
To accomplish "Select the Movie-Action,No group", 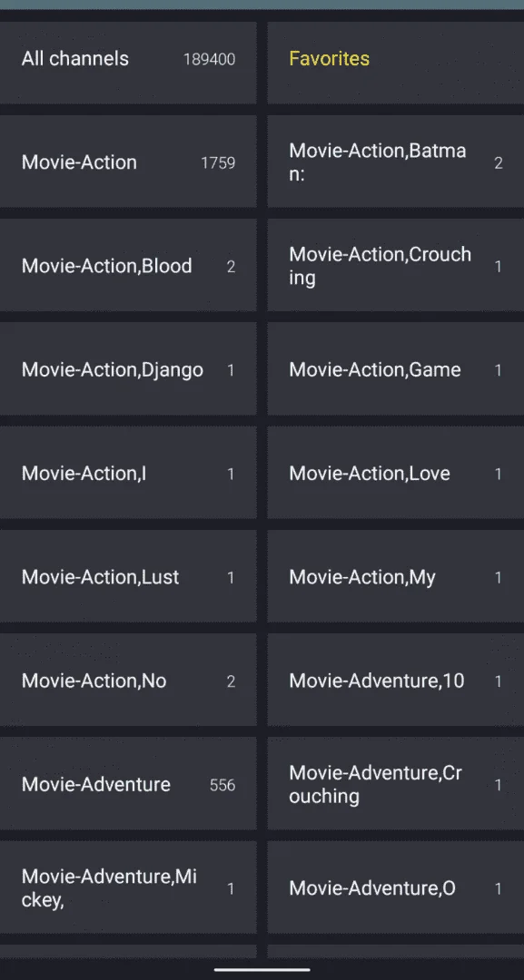I will pyautogui.click(x=127, y=680).
